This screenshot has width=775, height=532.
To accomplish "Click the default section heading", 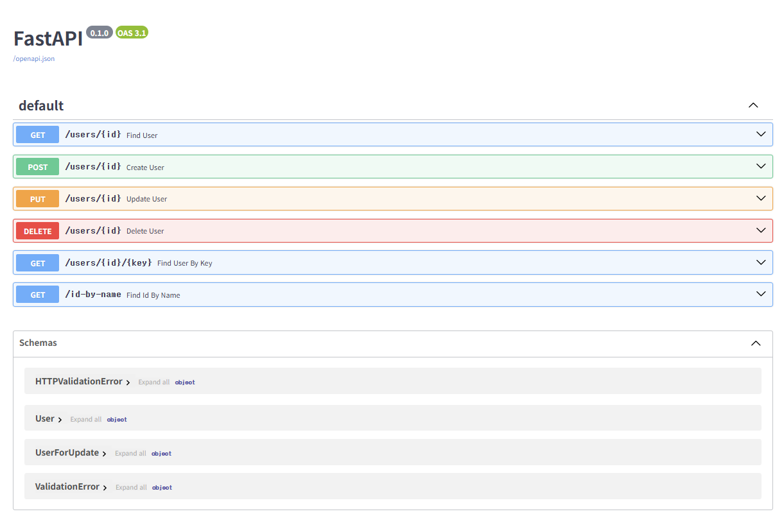I will pyautogui.click(x=41, y=105).
